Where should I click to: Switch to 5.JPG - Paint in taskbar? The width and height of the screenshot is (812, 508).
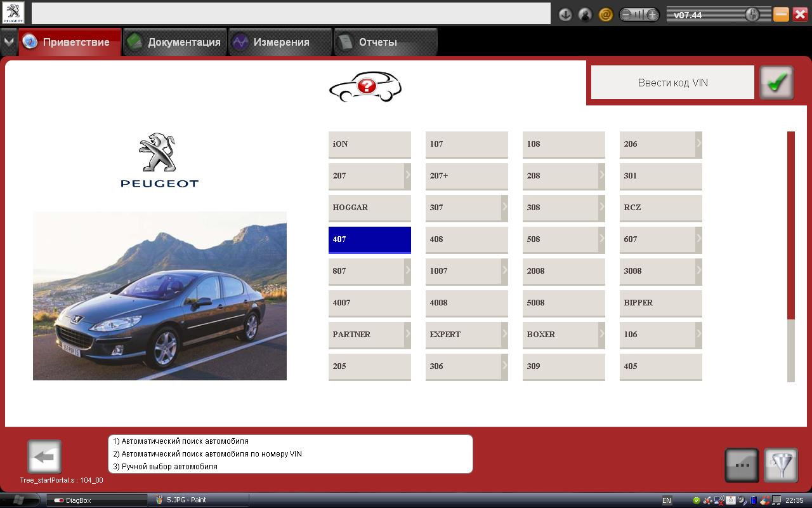tap(198, 500)
